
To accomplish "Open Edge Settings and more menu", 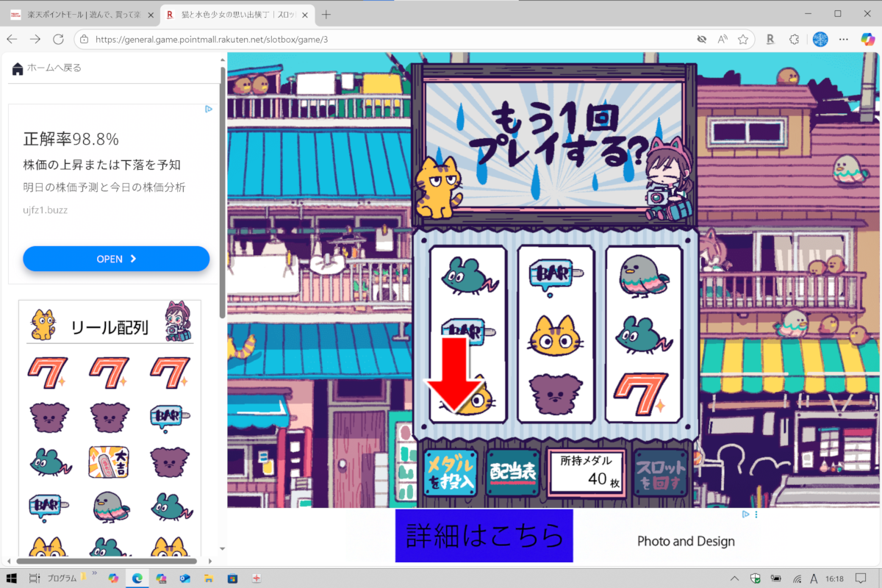I will point(844,40).
